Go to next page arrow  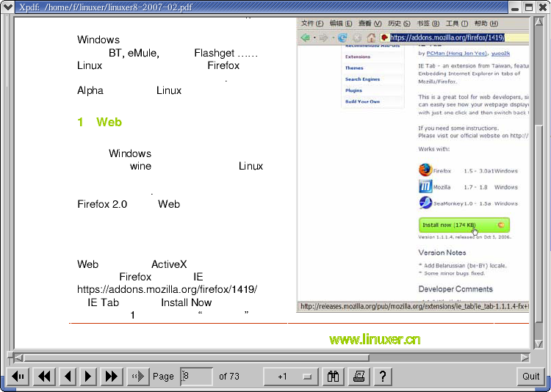click(x=88, y=377)
